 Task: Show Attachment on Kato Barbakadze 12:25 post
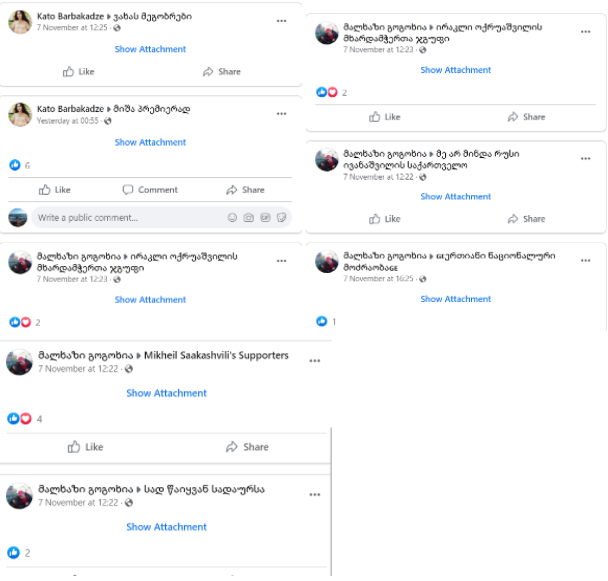tap(150, 49)
